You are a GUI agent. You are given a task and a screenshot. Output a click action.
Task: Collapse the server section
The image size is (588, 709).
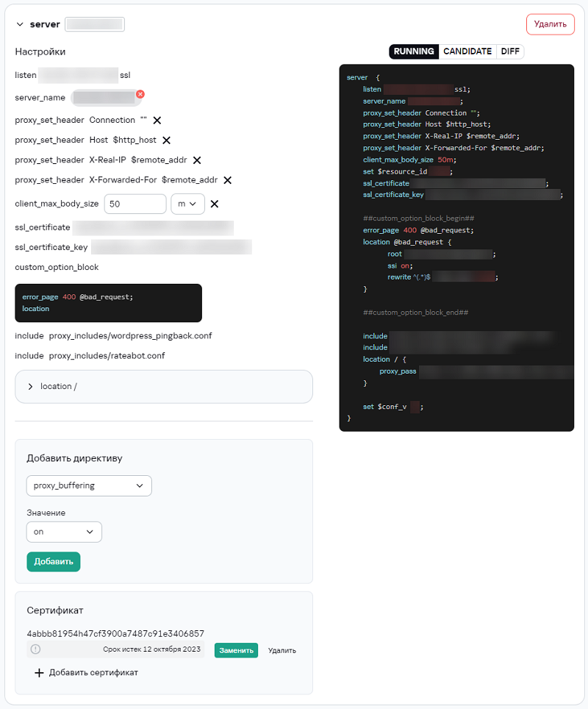click(x=19, y=24)
